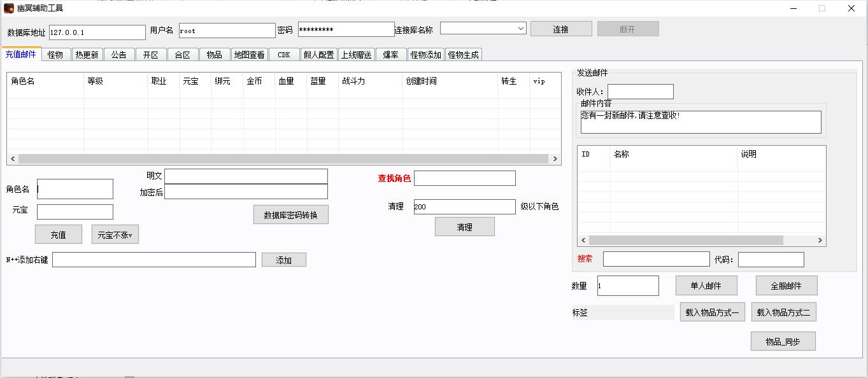Go to the CDK tab

point(284,55)
